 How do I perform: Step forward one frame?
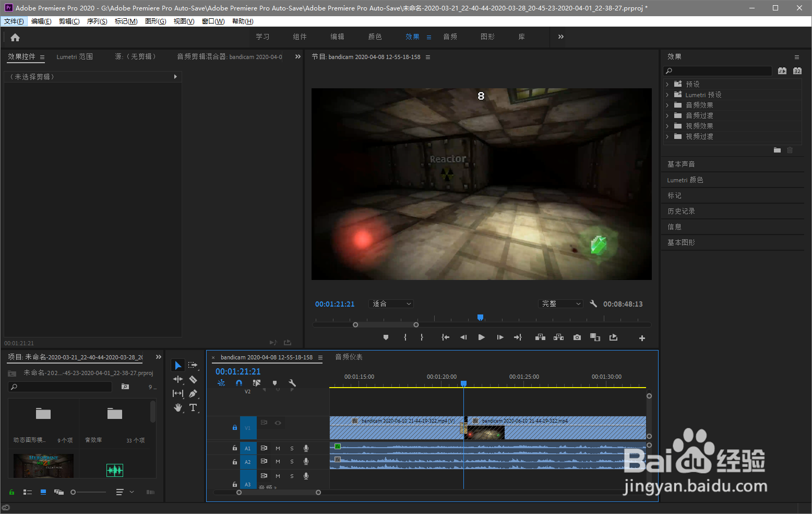pos(500,337)
